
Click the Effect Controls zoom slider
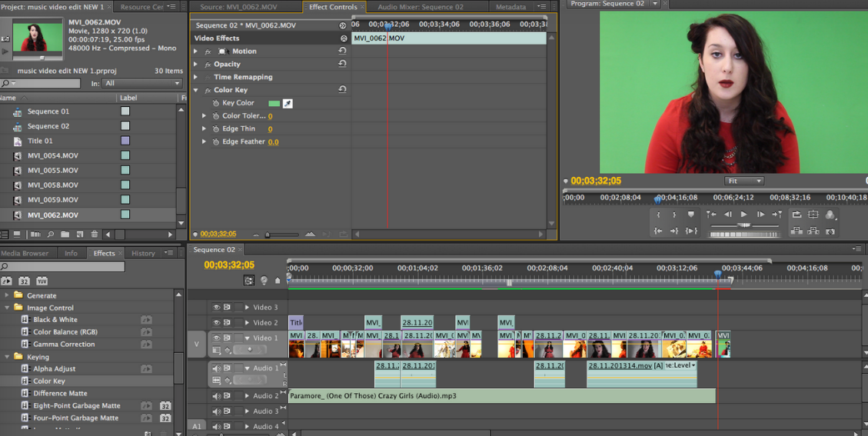[x=268, y=235]
